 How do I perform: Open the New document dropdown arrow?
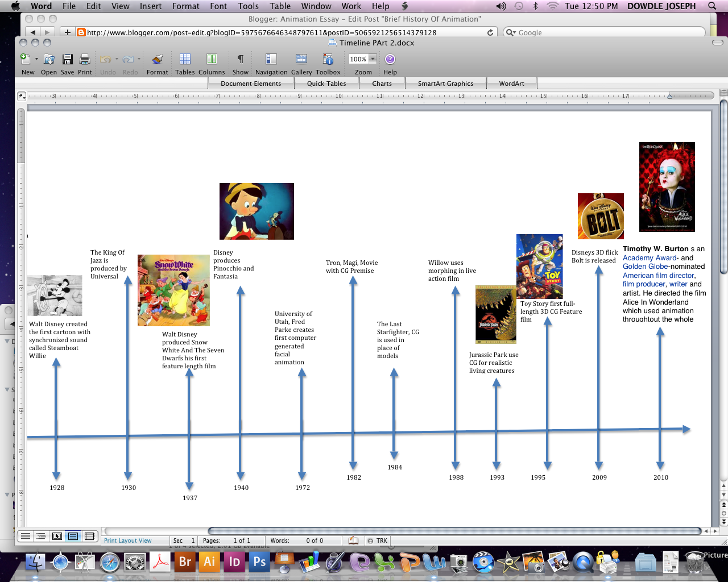36,59
